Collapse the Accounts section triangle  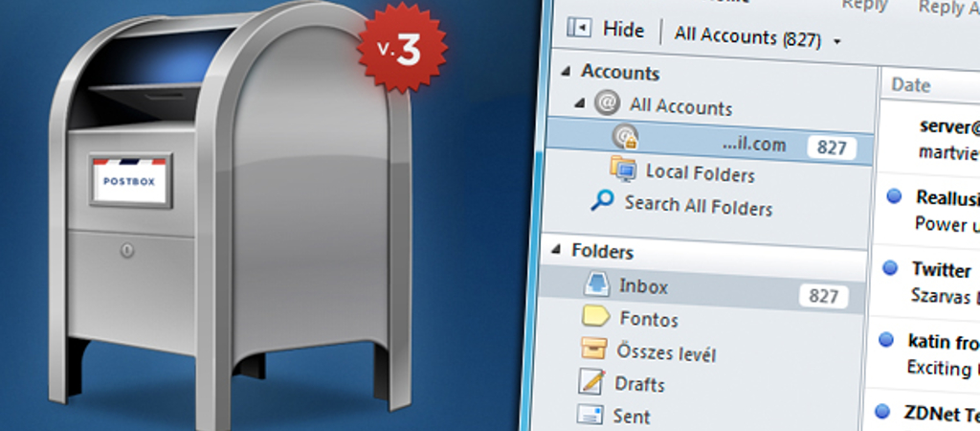(566, 71)
